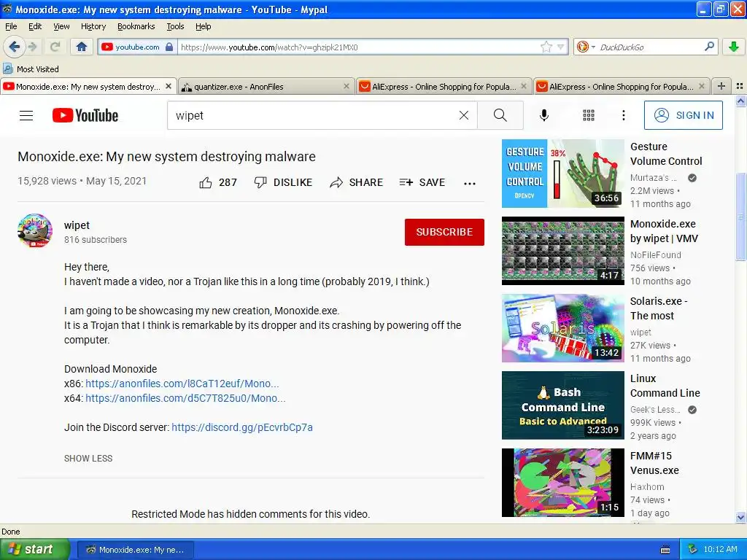This screenshot has height=560, width=747.
Task: Subscribe to the wipet channel
Action: pos(444,232)
